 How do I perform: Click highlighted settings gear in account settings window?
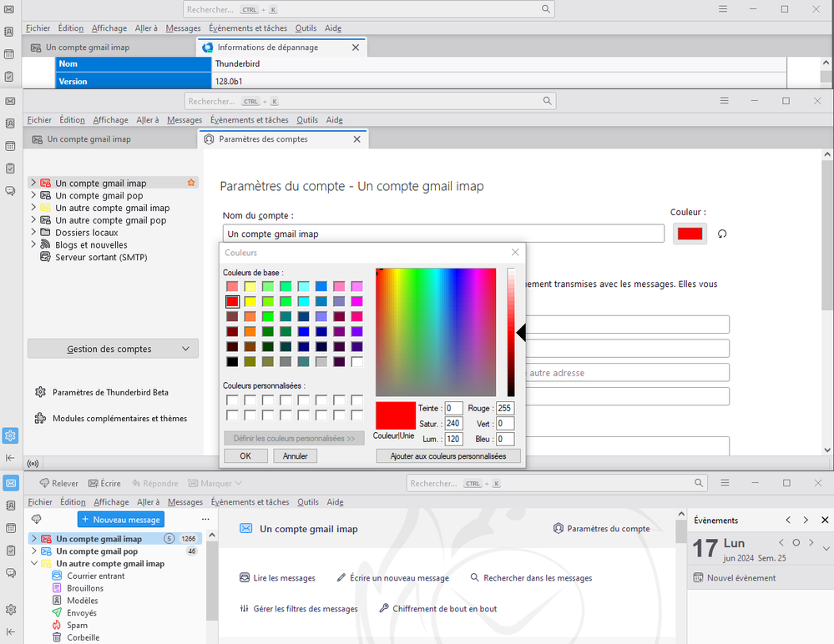10,435
